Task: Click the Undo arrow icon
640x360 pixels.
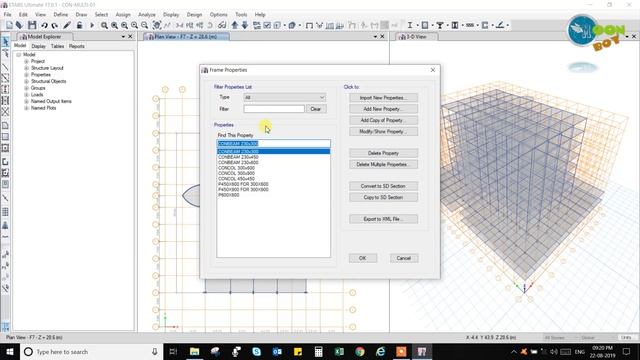Action: [x=44, y=25]
